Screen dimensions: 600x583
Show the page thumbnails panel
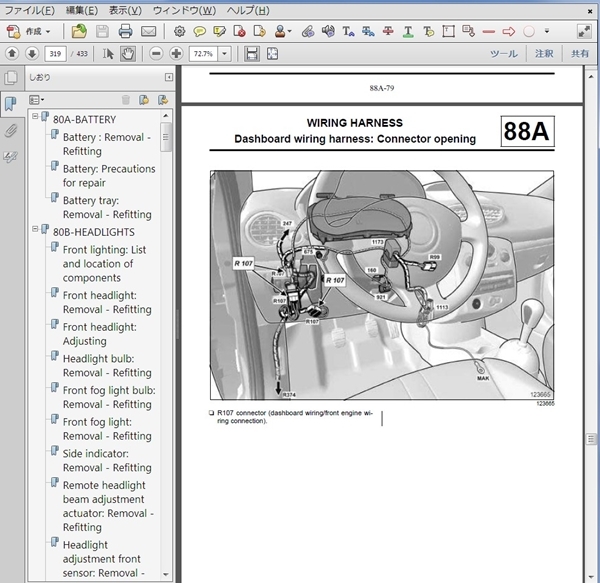tap(11, 78)
